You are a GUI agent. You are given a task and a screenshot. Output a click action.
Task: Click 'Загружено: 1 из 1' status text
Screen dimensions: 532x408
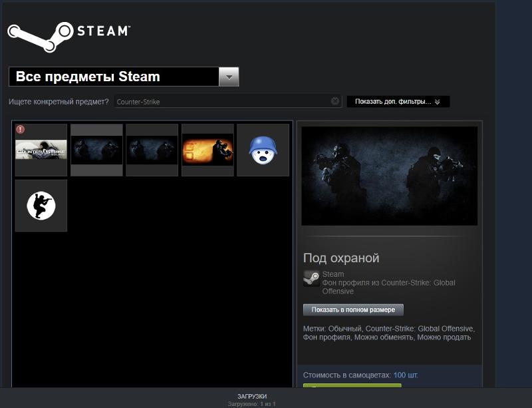click(x=252, y=404)
